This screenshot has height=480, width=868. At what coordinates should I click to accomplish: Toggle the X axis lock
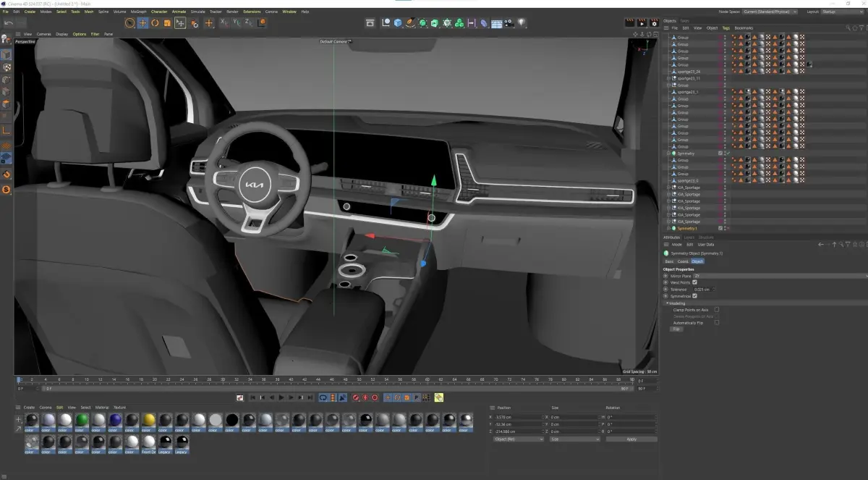(223, 23)
